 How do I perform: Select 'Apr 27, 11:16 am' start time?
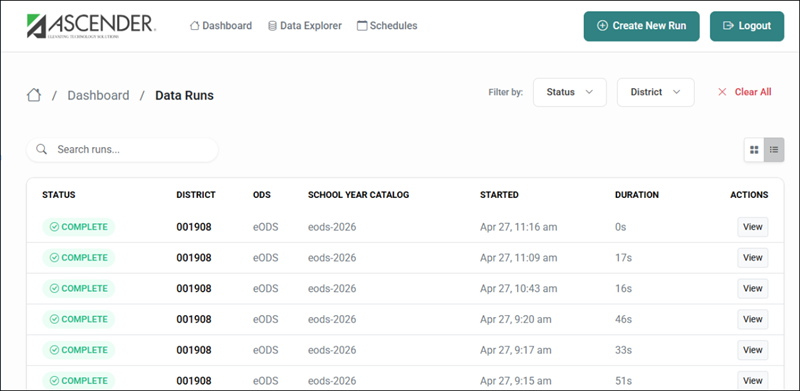pyautogui.click(x=518, y=227)
